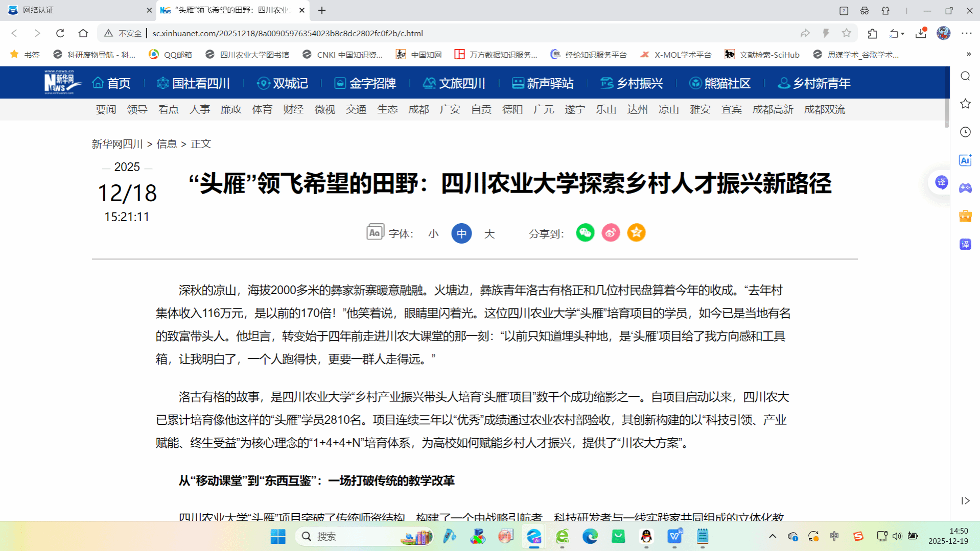Image resolution: width=980 pixels, height=551 pixels.
Task: Select medium font size 中
Action: 461,234
